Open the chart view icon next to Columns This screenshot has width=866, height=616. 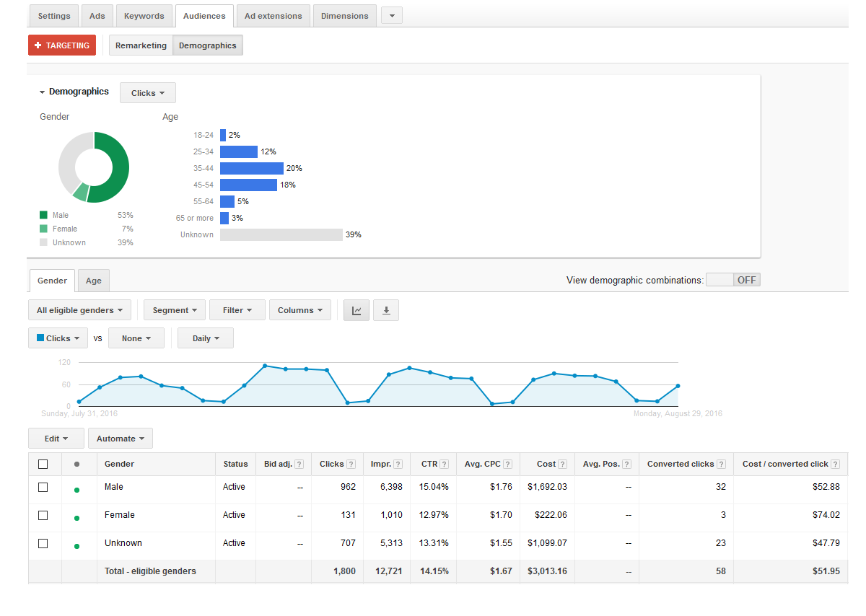coord(356,309)
